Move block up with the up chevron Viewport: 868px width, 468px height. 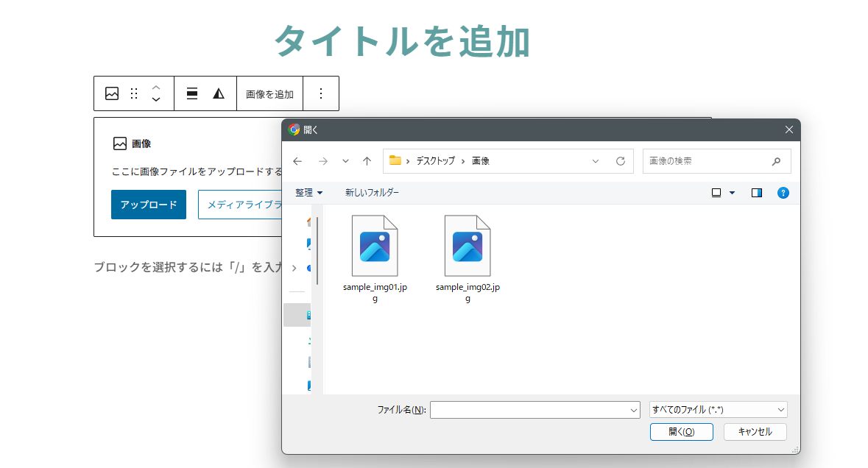pos(156,88)
